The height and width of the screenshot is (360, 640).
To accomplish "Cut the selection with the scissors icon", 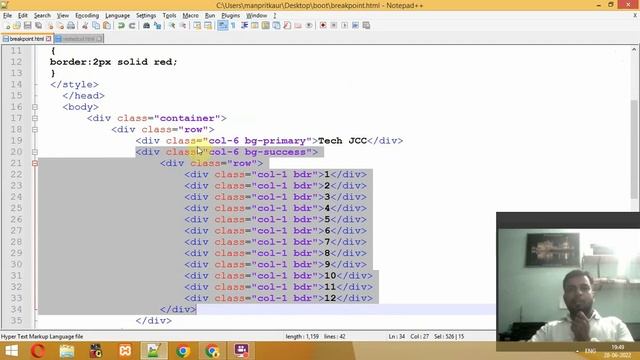I will click(x=85, y=26).
